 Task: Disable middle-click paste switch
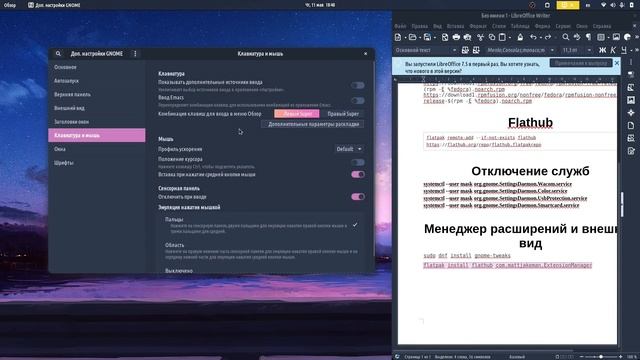tap(358, 174)
